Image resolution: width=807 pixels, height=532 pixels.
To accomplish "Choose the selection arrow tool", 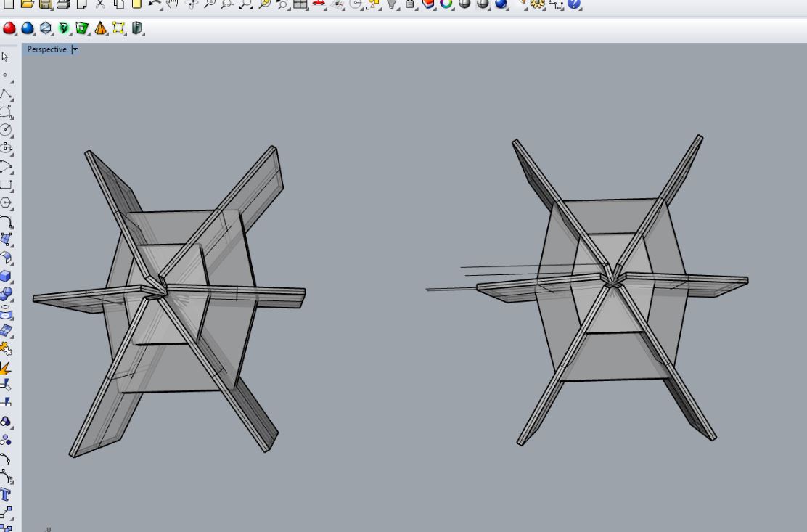I will click(x=5, y=57).
